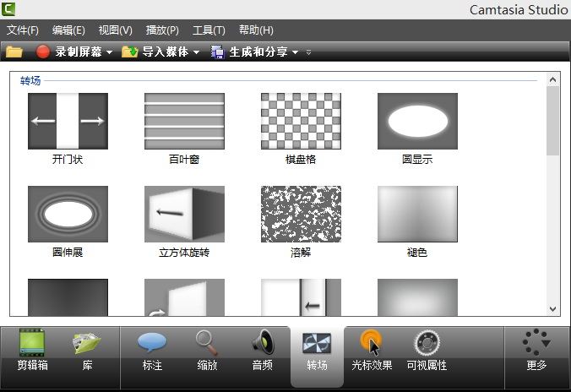Pick the 立方体旋转 cube rotate transition
This screenshot has width=571, height=392.
pos(184,214)
